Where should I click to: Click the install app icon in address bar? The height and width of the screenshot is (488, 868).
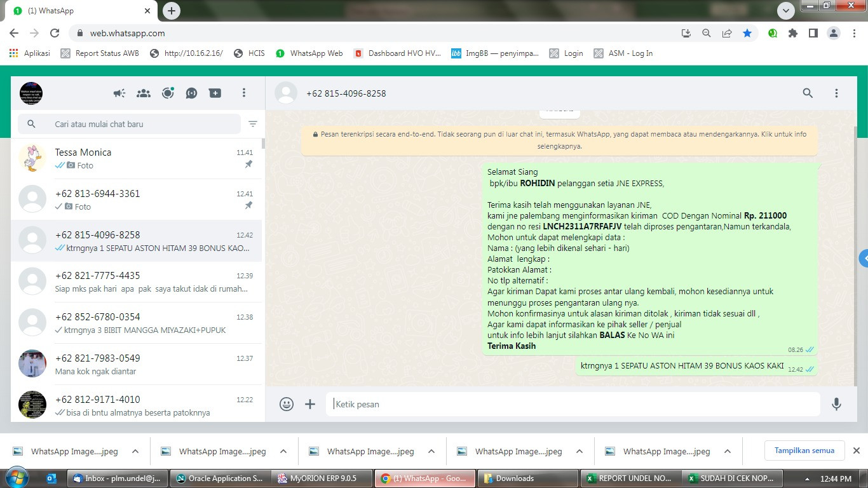click(x=686, y=33)
